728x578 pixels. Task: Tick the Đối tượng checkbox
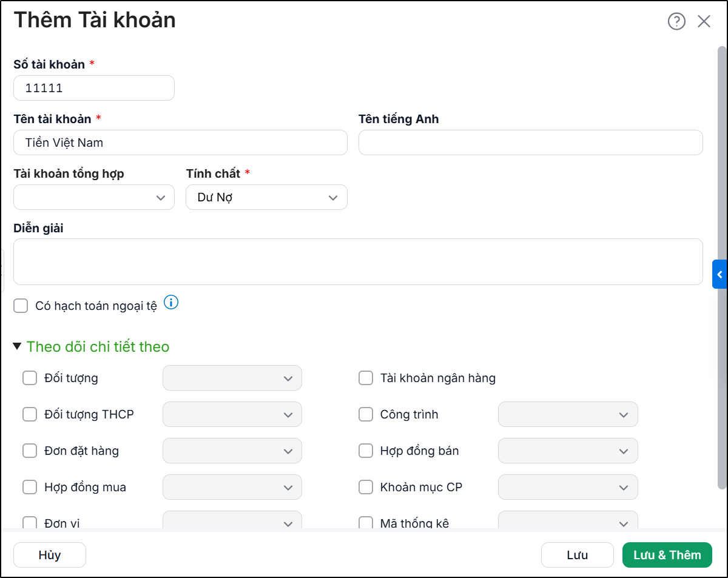[30, 378]
